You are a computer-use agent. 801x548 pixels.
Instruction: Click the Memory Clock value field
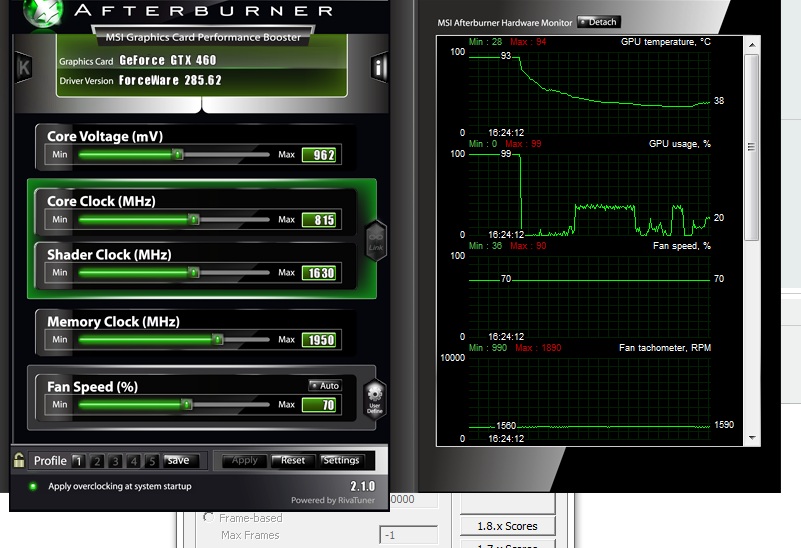click(x=321, y=340)
